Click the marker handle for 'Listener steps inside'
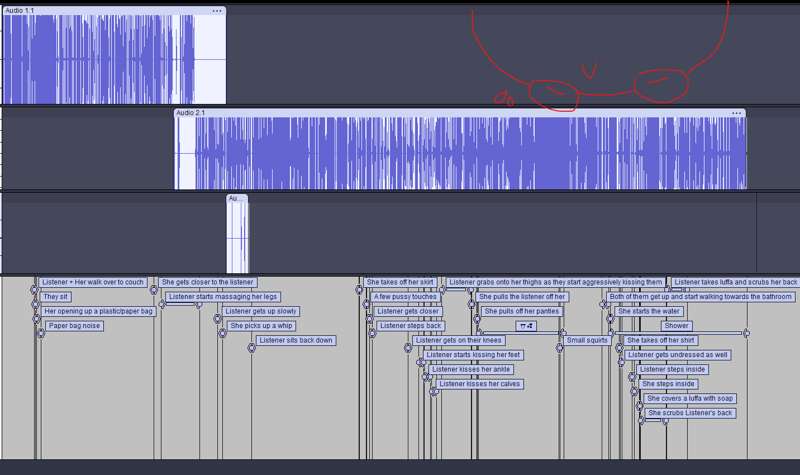The image size is (800, 475). point(634,377)
